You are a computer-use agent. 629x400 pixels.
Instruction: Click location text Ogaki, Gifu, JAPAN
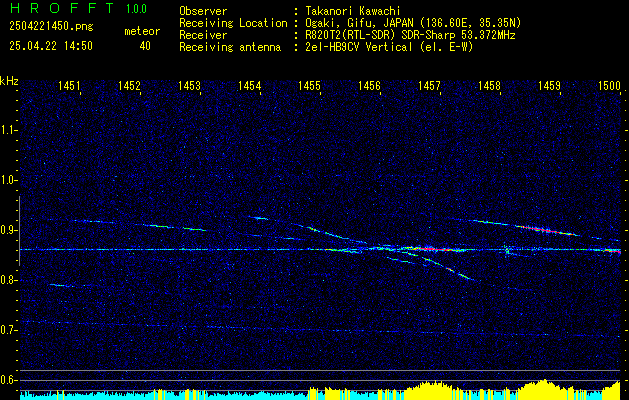360,23
